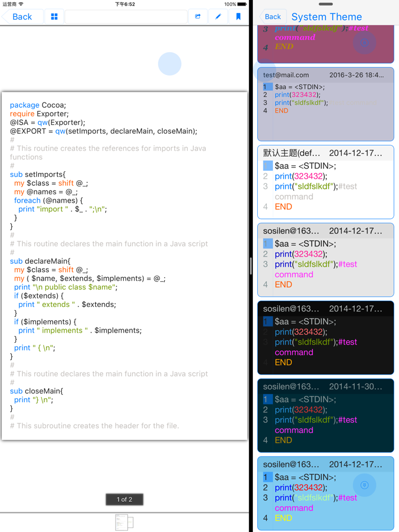This screenshot has height=532, width=399.
Task: Apply the black sosilen theme card
Action: (x=326, y=338)
